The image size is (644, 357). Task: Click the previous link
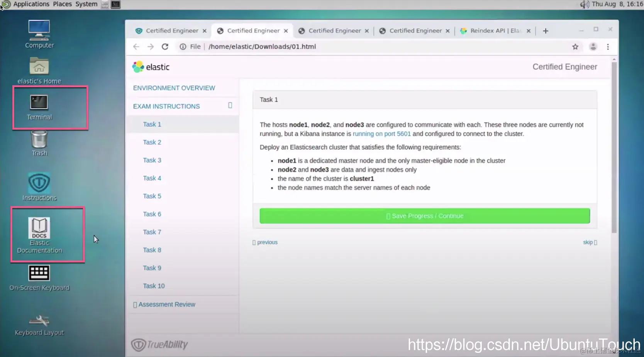pos(265,242)
